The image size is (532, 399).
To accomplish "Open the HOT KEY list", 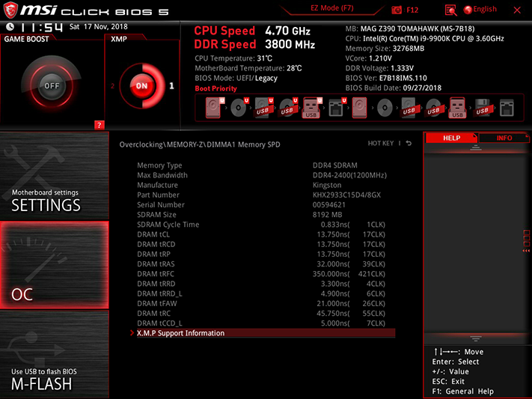I will tap(381, 143).
